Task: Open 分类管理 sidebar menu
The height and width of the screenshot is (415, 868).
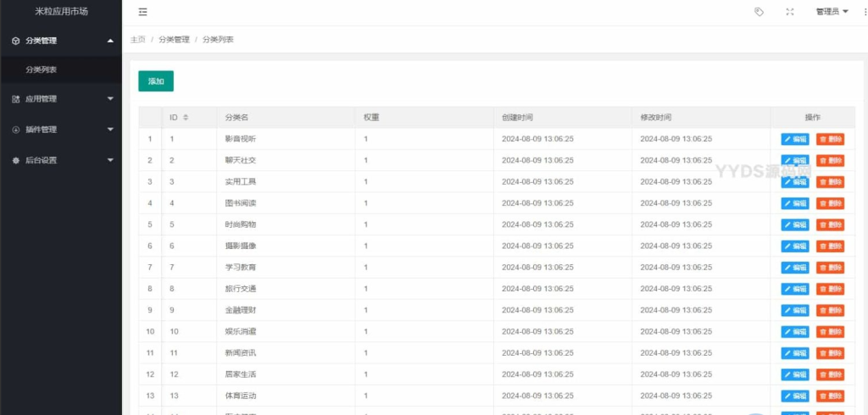Action: click(x=61, y=41)
